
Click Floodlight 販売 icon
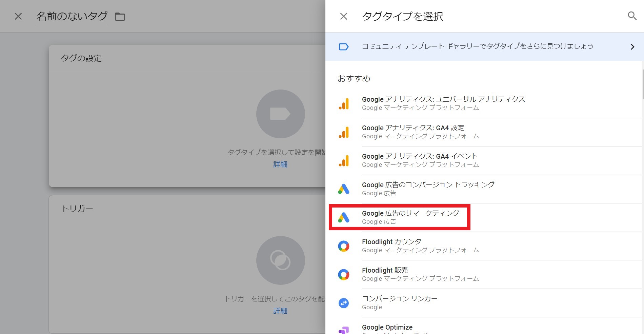344,274
